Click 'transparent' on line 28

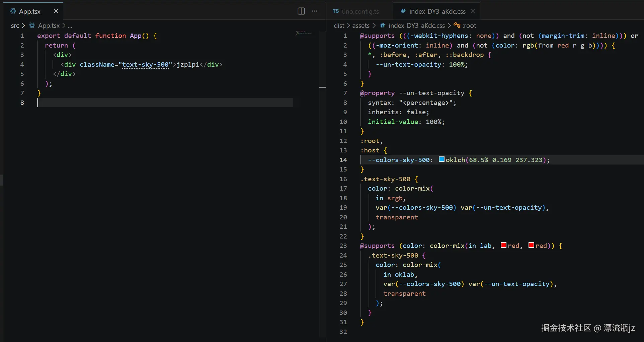coord(404,293)
